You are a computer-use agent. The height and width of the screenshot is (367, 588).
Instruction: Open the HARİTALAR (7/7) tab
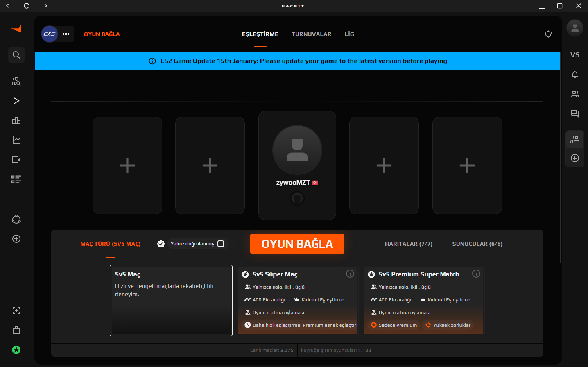(409, 244)
